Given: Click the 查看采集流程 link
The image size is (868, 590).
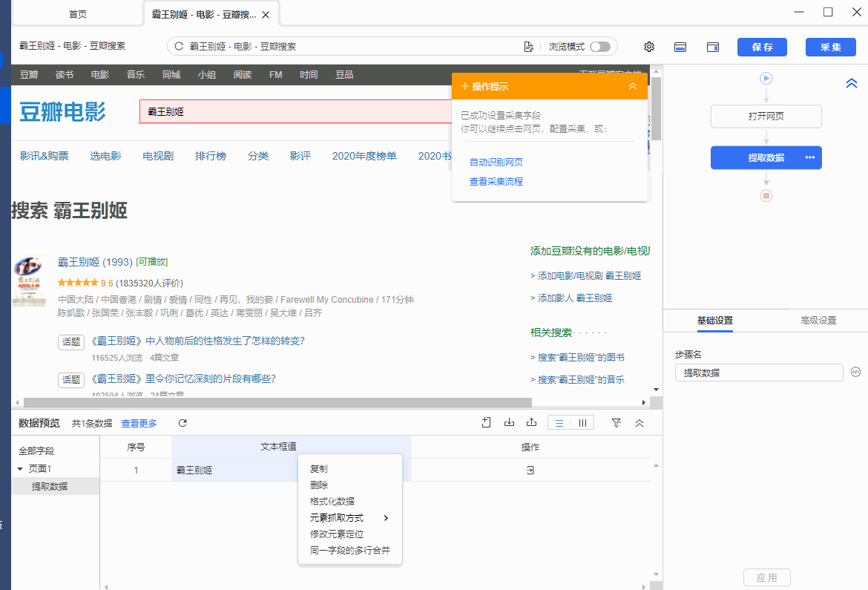Looking at the screenshot, I should point(496,181).
